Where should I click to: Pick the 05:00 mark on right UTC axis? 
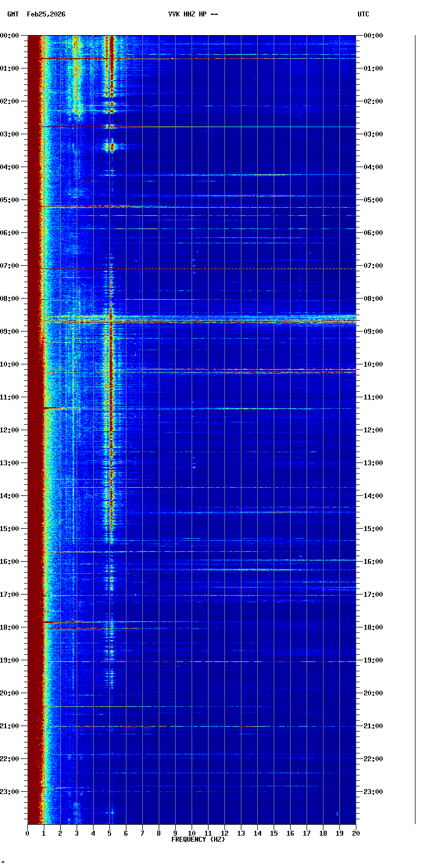[373, 200]
